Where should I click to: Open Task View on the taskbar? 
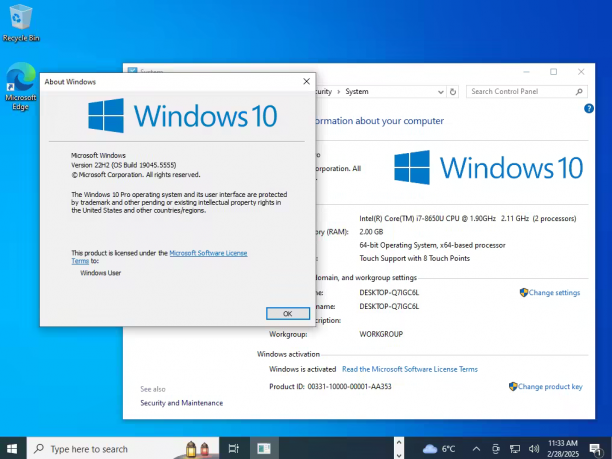click(234, 448)
